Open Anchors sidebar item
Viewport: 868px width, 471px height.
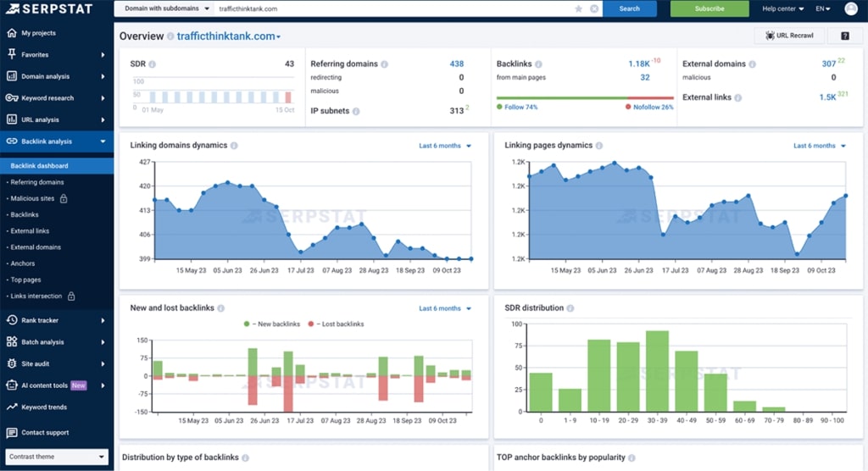click(23, 263)
